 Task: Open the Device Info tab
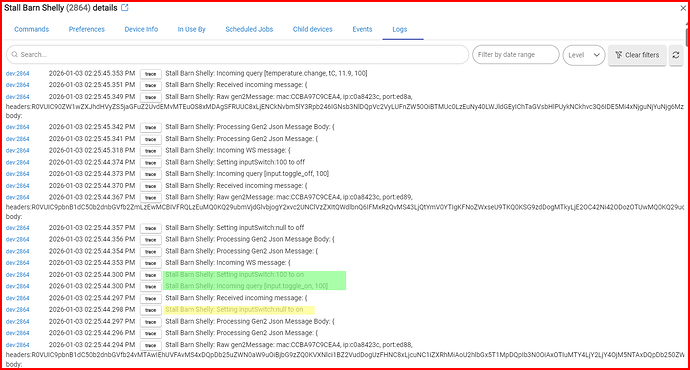(x=141, y=29)
